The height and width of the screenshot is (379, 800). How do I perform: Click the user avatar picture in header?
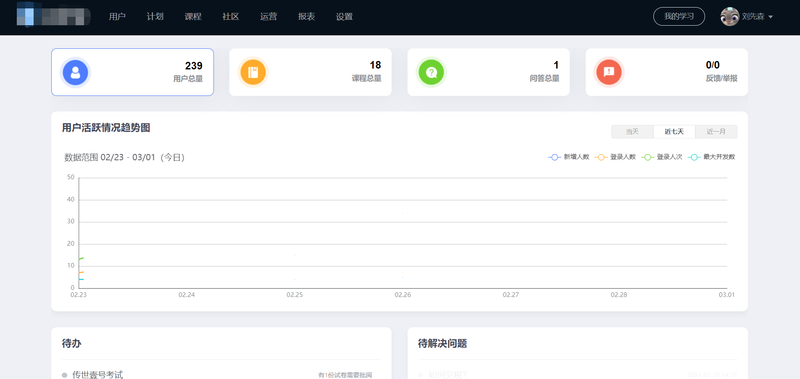click(730, 16)
